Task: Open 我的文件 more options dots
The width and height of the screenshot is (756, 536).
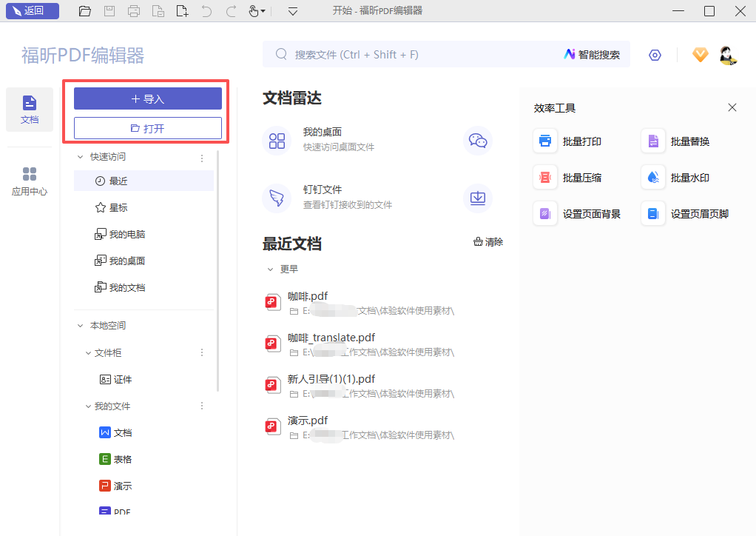Action: (202, 406)
